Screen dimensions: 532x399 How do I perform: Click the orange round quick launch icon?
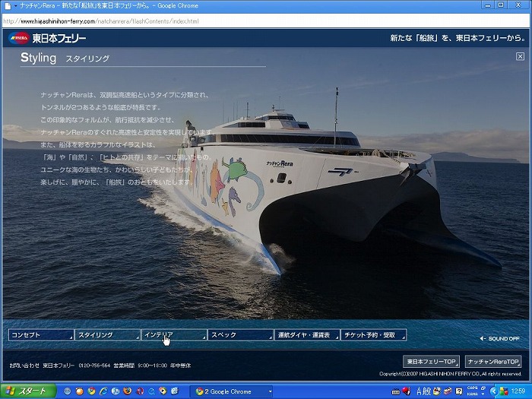pyautogui.click(x=79, y=391)
